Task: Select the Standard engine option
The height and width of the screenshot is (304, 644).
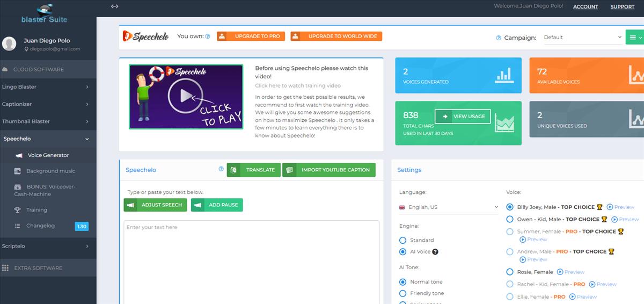Action: click(x=403, y=240)
